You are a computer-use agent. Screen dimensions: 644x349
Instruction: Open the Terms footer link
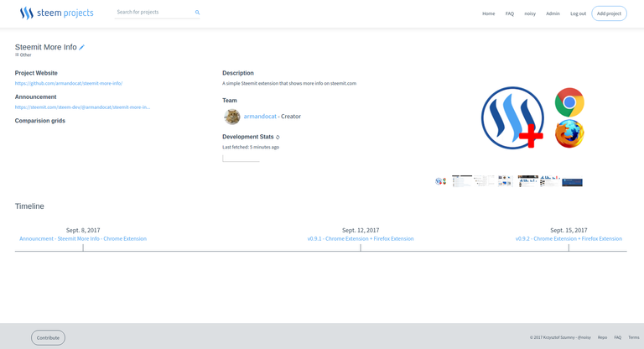point(633,337)
